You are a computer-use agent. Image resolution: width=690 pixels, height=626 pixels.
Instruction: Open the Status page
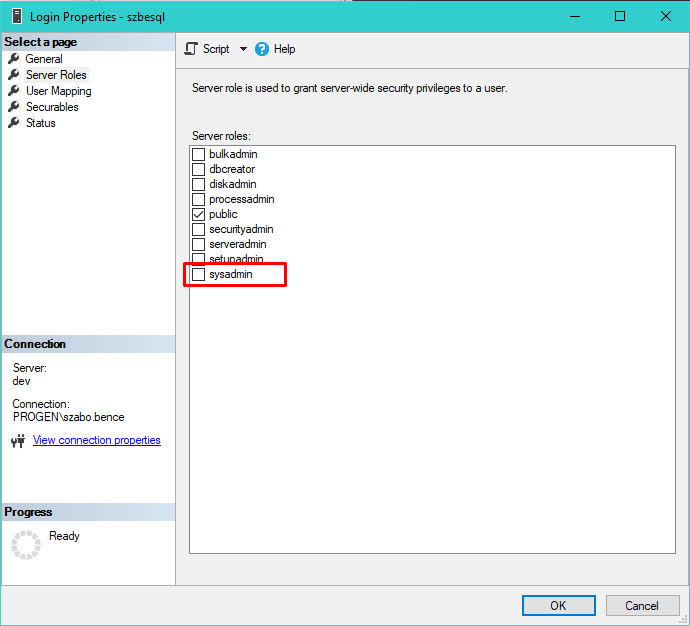coord(40,123)
